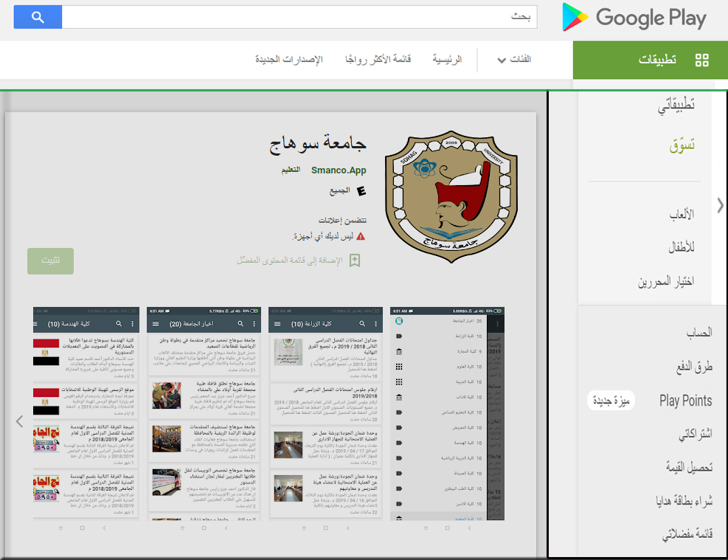Click the red no-devices warning icon

361,237
